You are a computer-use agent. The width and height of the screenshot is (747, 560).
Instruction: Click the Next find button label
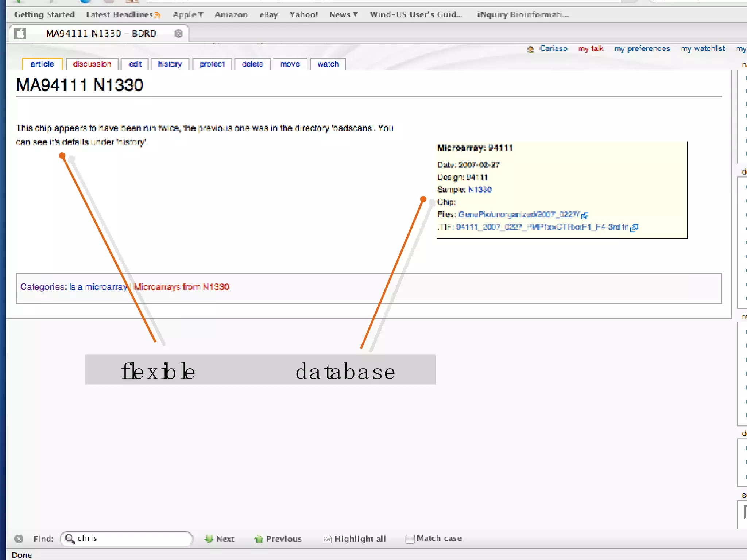225,539
